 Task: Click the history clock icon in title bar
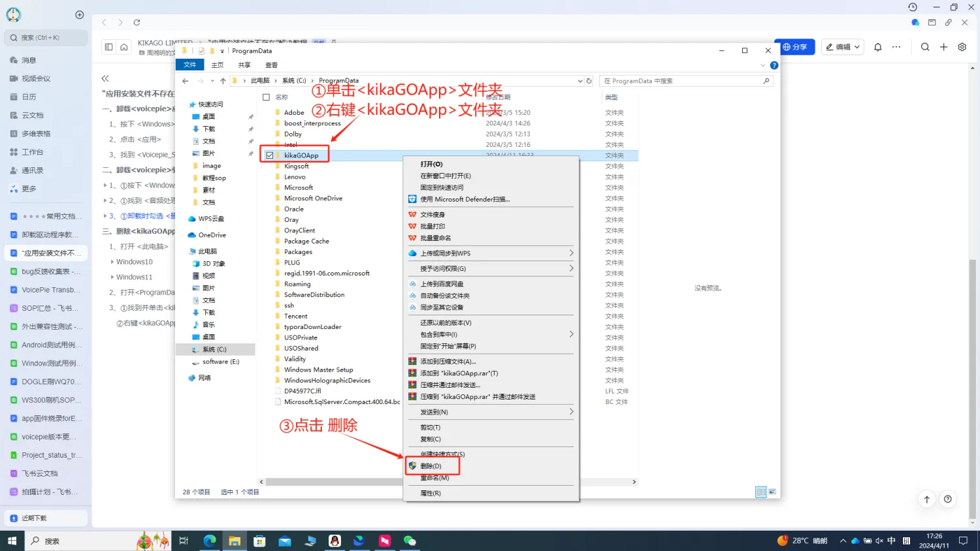913,7
